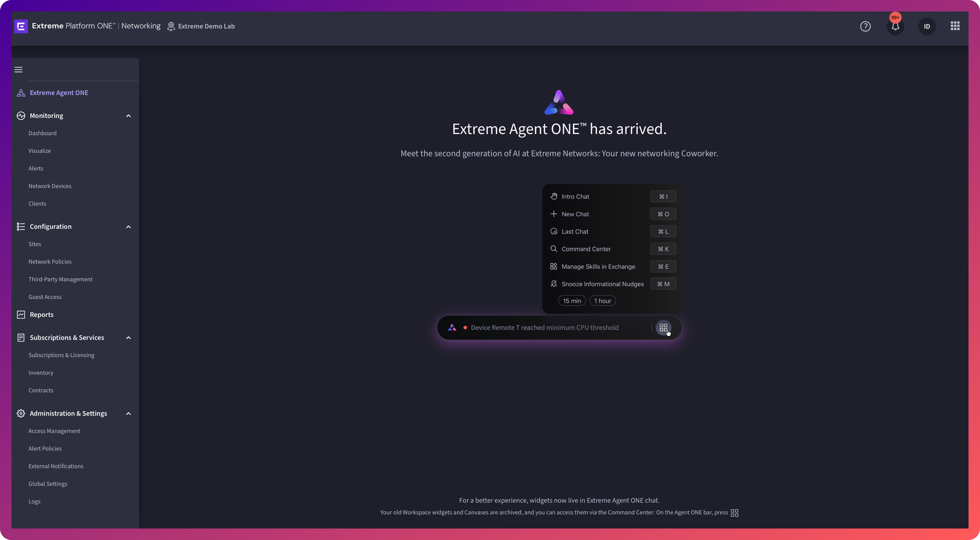Click the Subscriptions & Services document icon
Screen dimensions: 980x540
21,337
